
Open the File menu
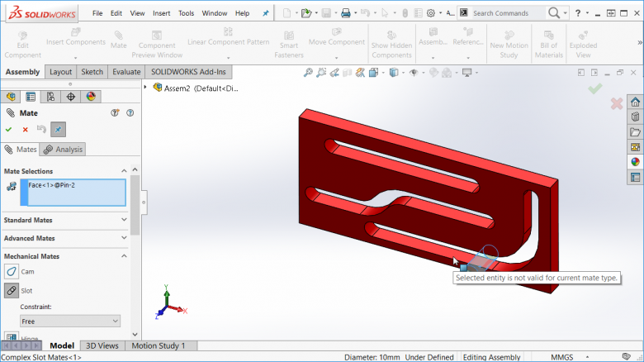[x=97, y=13]
